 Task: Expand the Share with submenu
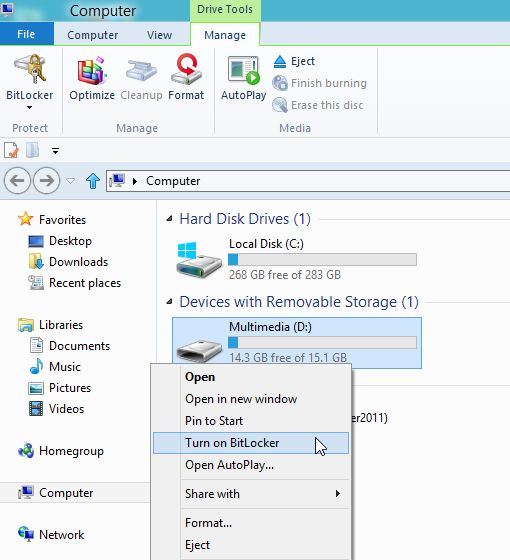click(x=338, y=494)
